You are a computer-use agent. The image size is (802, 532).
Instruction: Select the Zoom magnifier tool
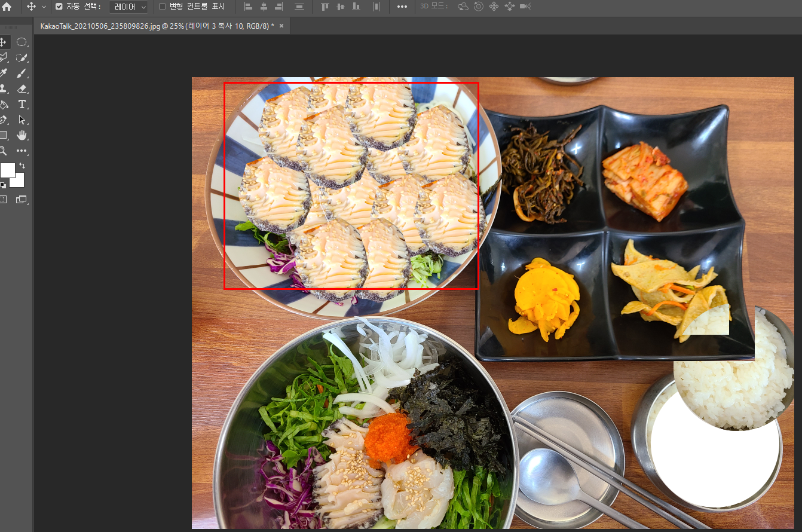pyautogui.click(x=4, y=151)
